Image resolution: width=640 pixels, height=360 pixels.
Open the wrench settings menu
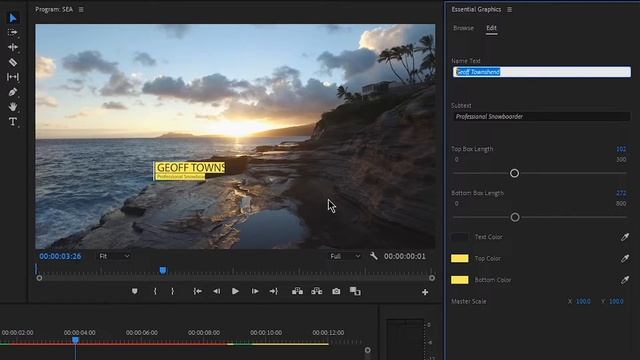pyautogui.click(x=373, y=256)
